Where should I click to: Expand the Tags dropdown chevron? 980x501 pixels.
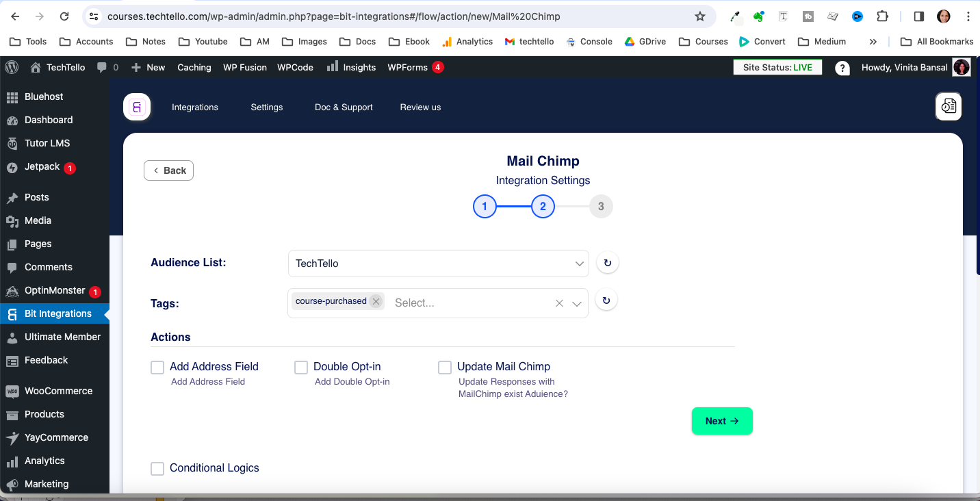click(x=577, y=303)
